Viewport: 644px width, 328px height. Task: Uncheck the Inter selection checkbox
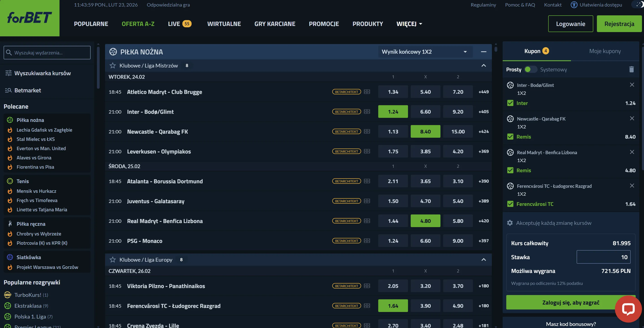pos(510,103)
